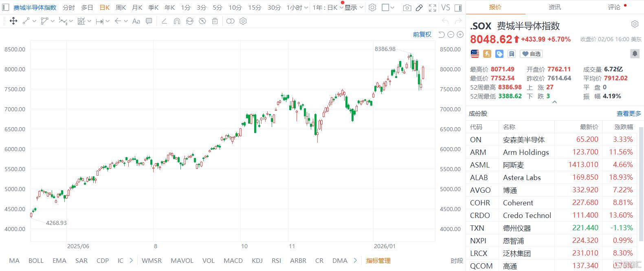Enter fullscreen chart mode
This screenshot has height=271, width=644.
(433, 8)
